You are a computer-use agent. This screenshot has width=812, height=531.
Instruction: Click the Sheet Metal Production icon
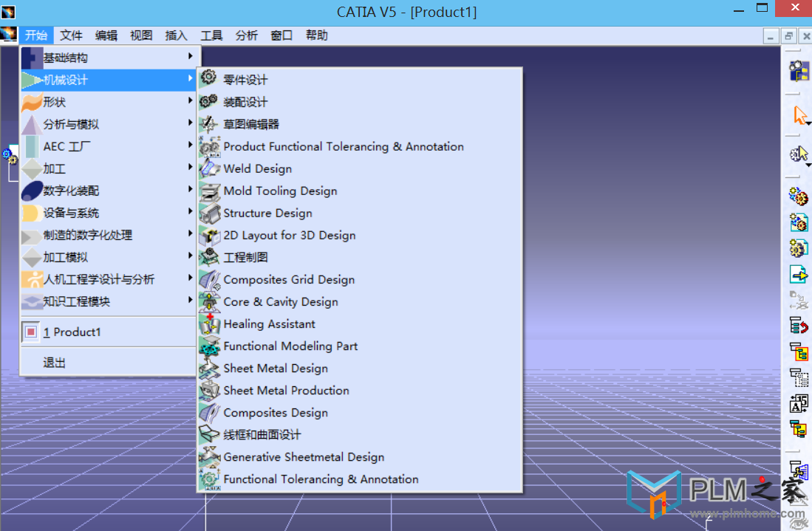tap(209, 390)
